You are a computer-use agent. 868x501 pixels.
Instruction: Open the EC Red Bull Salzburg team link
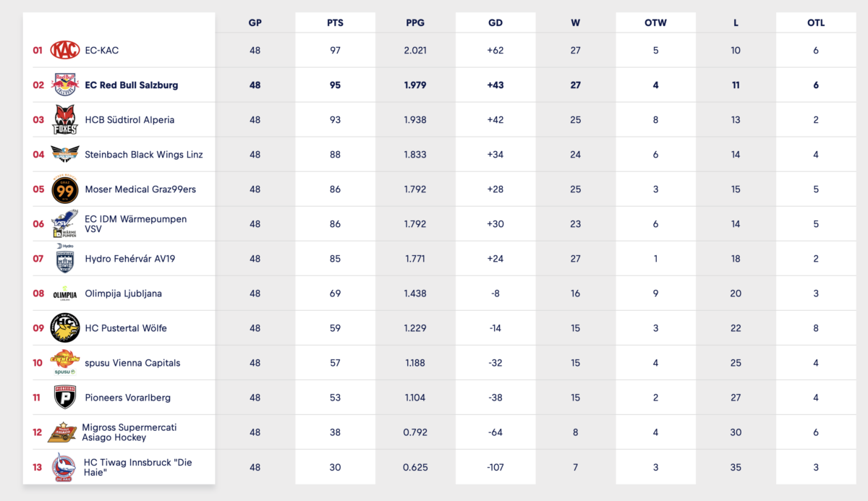pos(132,85)
